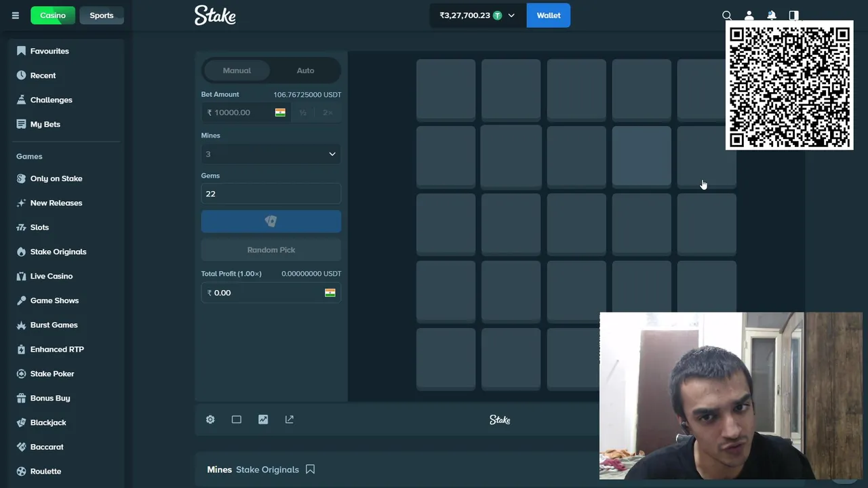Screen dimensions: 868x488
Task: Click the Enhanced RTP icon
Action: (x=21, y=349)
